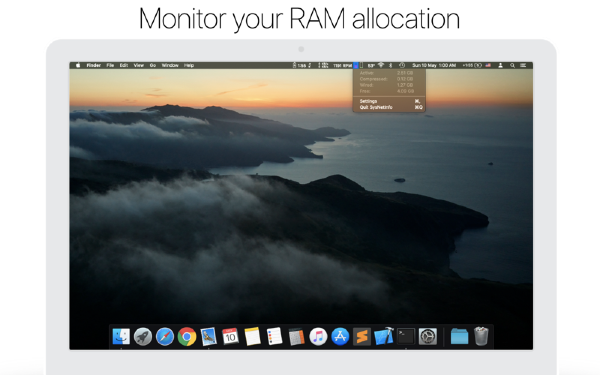Open the US flag input source menu
The height and width of the screenshot is (375, 600).
point(488,65)
